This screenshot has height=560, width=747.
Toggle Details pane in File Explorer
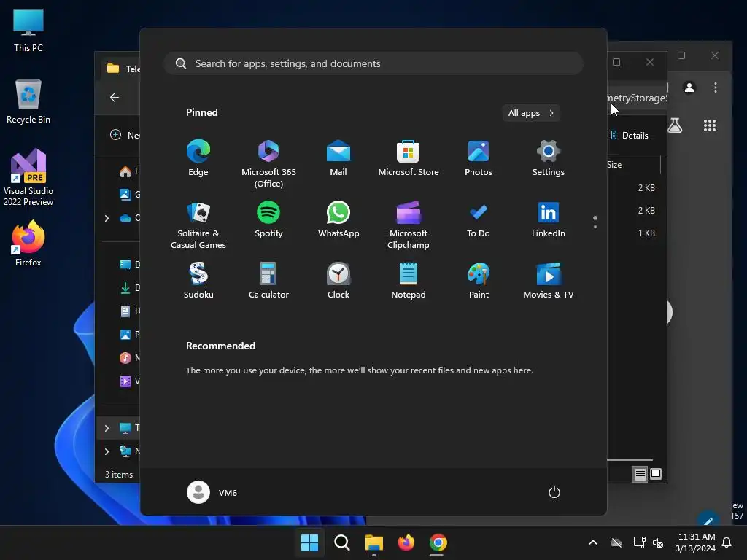[x=628, y=135]
